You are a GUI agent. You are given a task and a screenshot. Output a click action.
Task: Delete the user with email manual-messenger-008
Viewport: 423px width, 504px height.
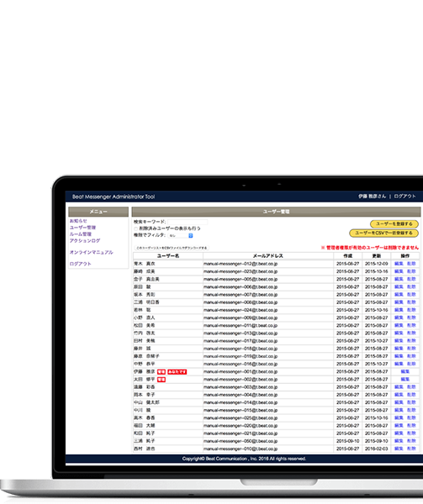[411, 302]
